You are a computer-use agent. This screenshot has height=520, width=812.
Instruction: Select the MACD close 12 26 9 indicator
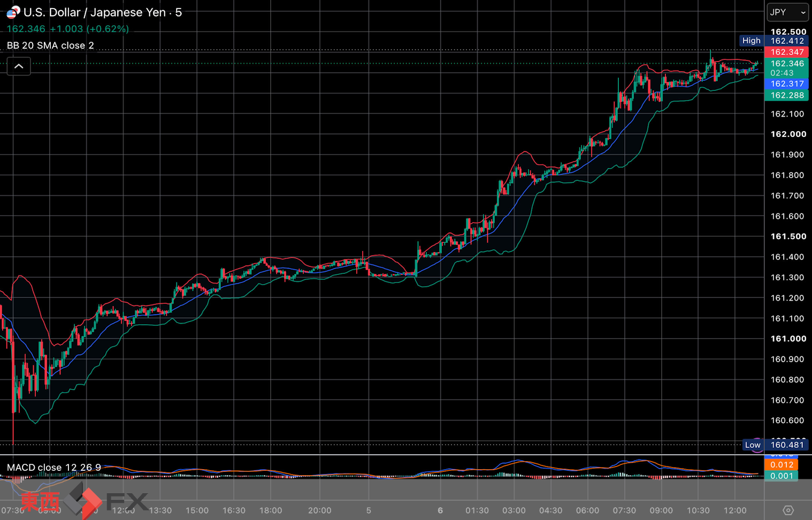(x=54, y=468)
